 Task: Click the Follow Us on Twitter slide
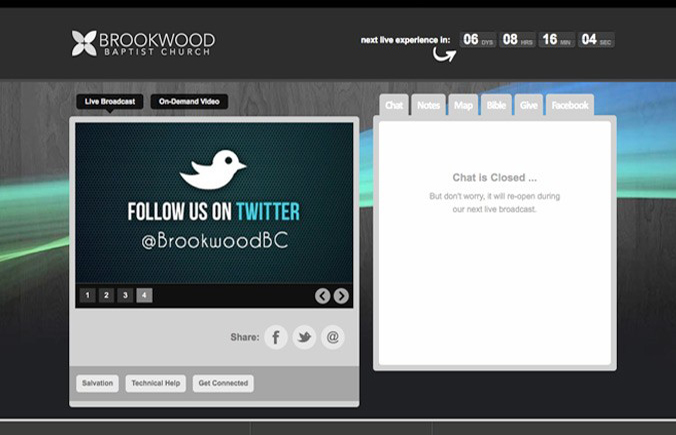point(214,203)
